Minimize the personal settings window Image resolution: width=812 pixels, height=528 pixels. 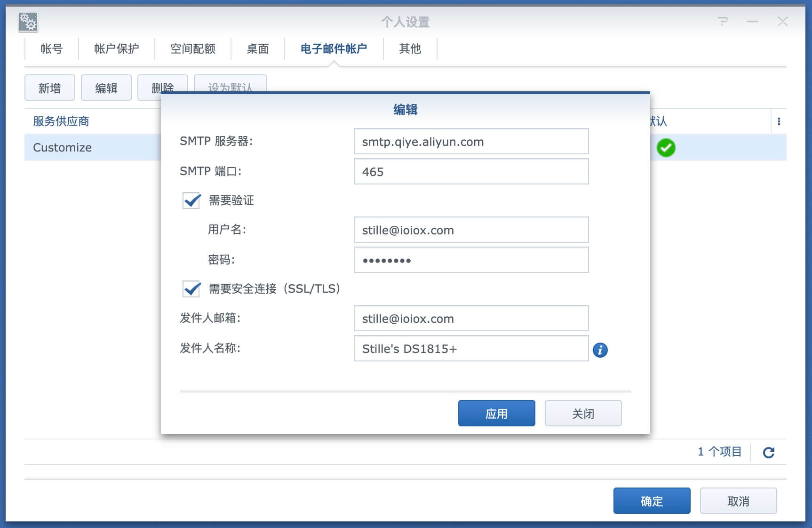[x=753, y=22]
